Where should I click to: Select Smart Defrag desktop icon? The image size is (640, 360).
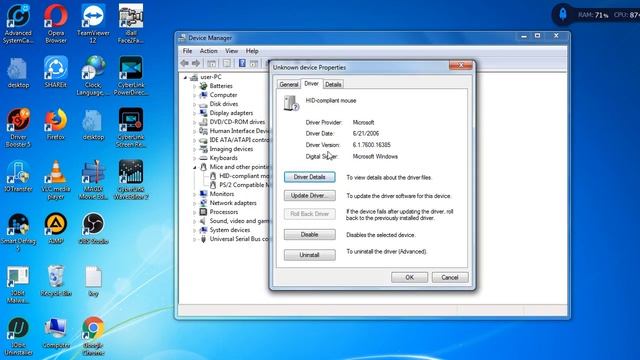(x=18, y=232)
